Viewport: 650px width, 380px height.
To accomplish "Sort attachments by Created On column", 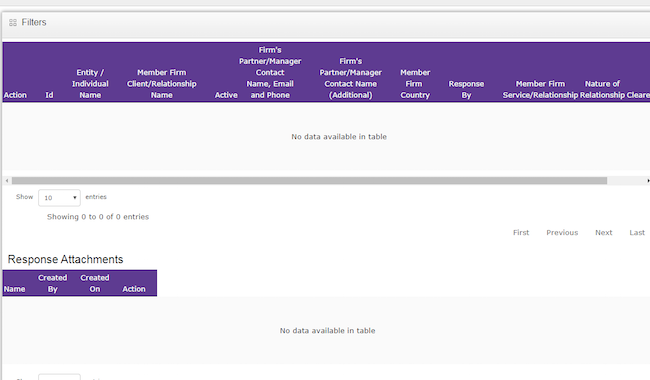I will (x=95, y=283).
